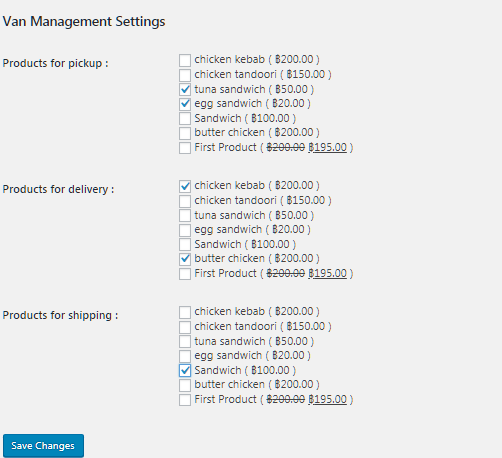Check First Product in pickup list
The image size is (502, 458).
coord(185,148)
